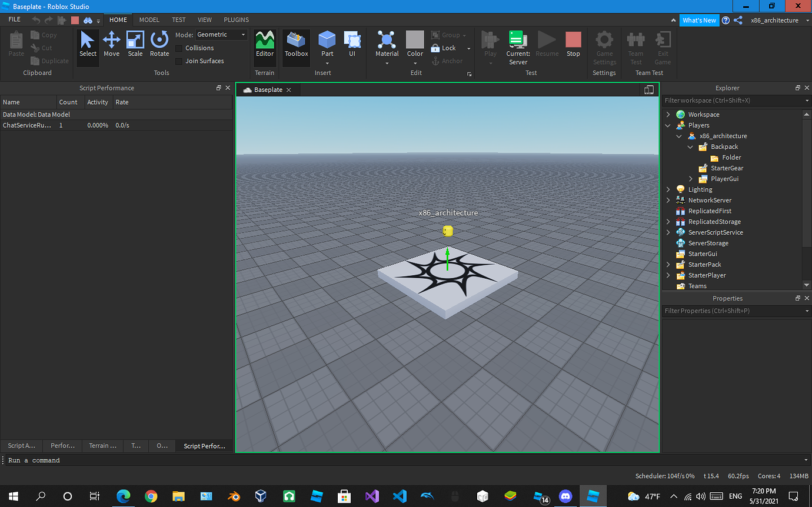Toggle the device emulator icon in viewport
Viewport: 812px width, 507px height.
[649, 90]
